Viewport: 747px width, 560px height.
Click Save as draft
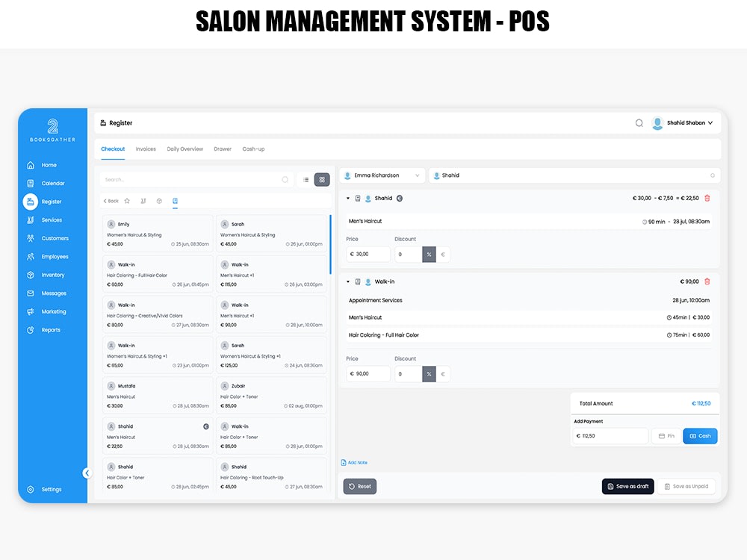click(x=627, y=487)
